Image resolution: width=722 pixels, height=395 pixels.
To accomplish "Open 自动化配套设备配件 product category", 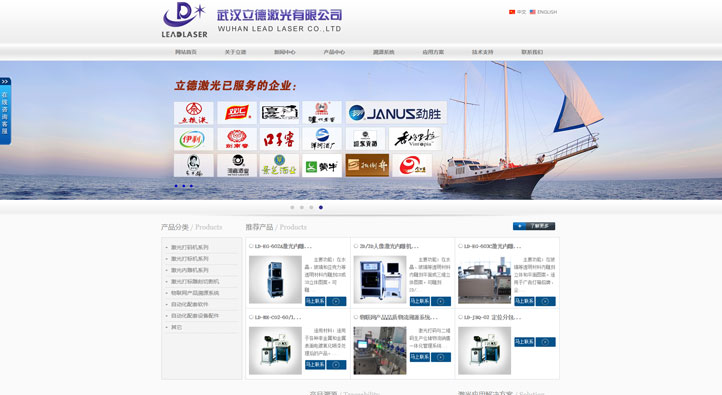I will point(195,316).
